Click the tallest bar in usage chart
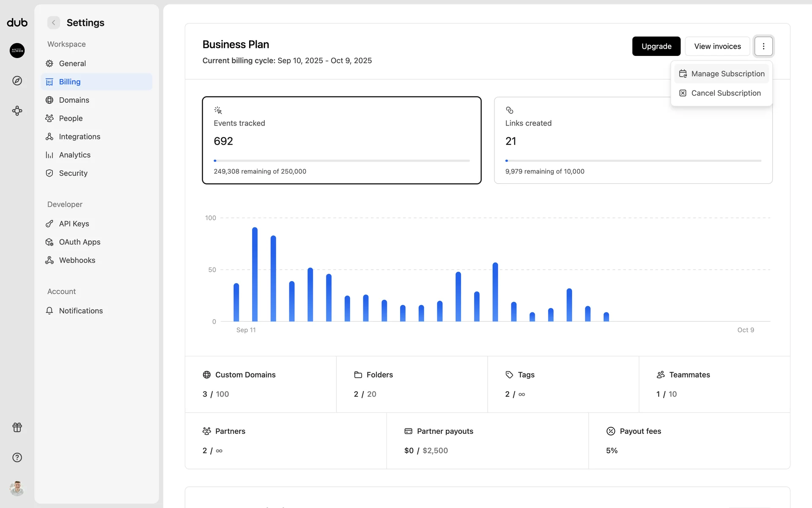The height and width of the screenshot is (508, 812). coord(255,275)
